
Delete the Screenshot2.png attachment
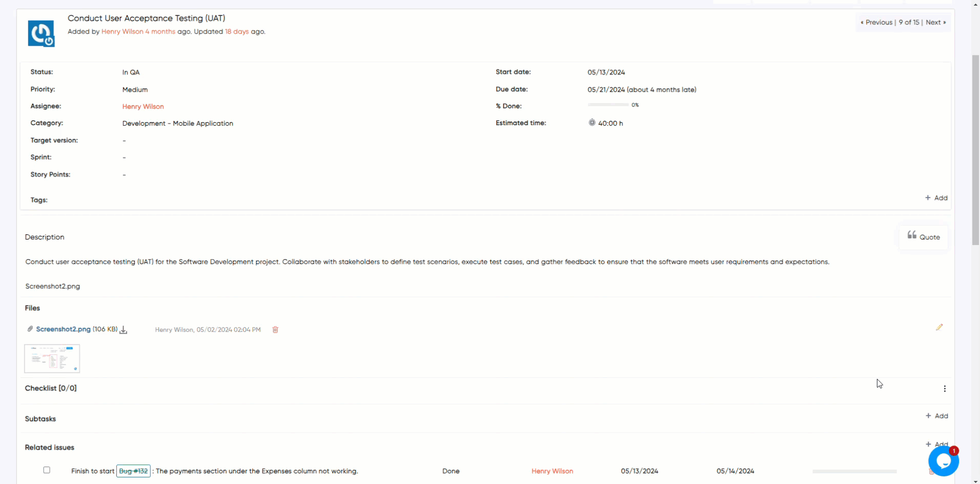tap(275, 330)
